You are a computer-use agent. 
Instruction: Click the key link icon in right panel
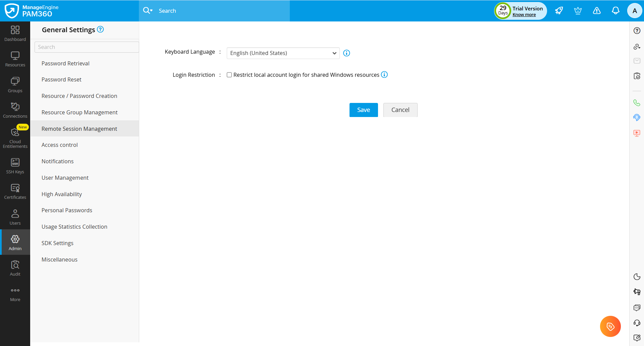coord(637,47)
